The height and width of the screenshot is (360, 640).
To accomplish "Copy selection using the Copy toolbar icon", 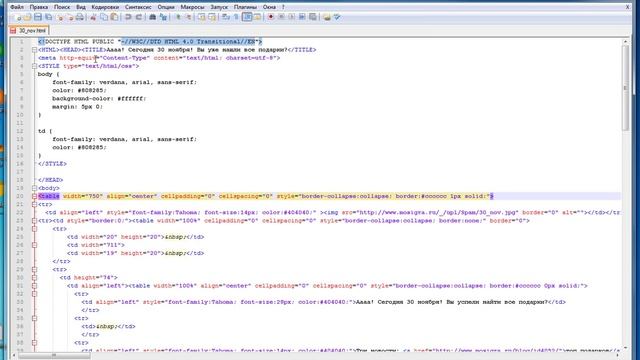I will point(104,17).
